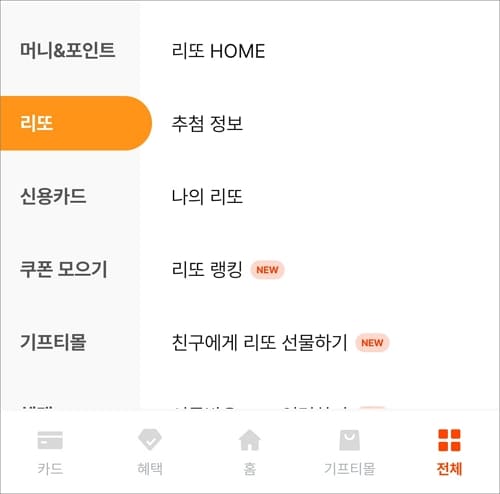Open 리또 HOME menu entry
The height and width of the screenshot is (494, 500).
pyautogui.click(x=218, y=51)
